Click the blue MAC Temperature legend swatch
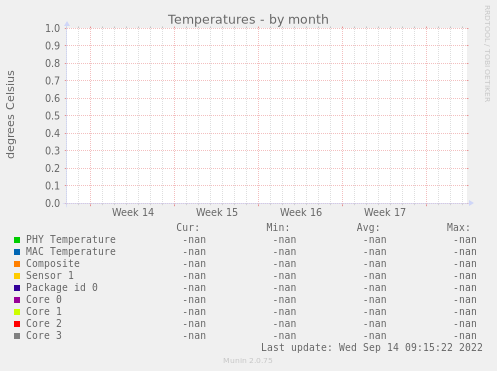Screen dimensions: 497x371 click(17, 252)
